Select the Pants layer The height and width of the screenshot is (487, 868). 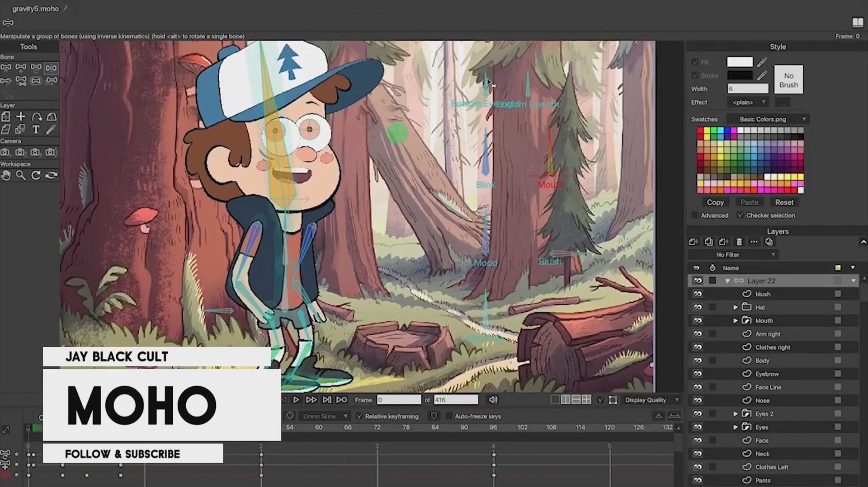[773, 480]
